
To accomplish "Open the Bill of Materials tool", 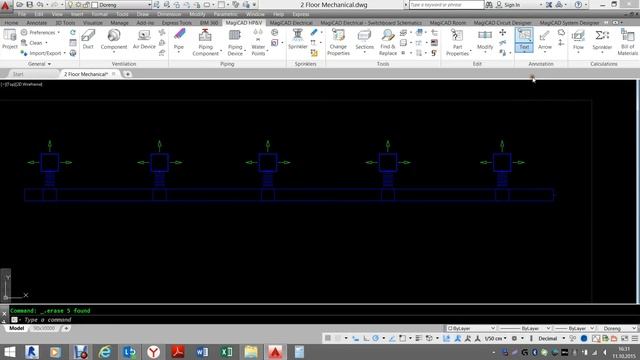I will tap(628, 42).
